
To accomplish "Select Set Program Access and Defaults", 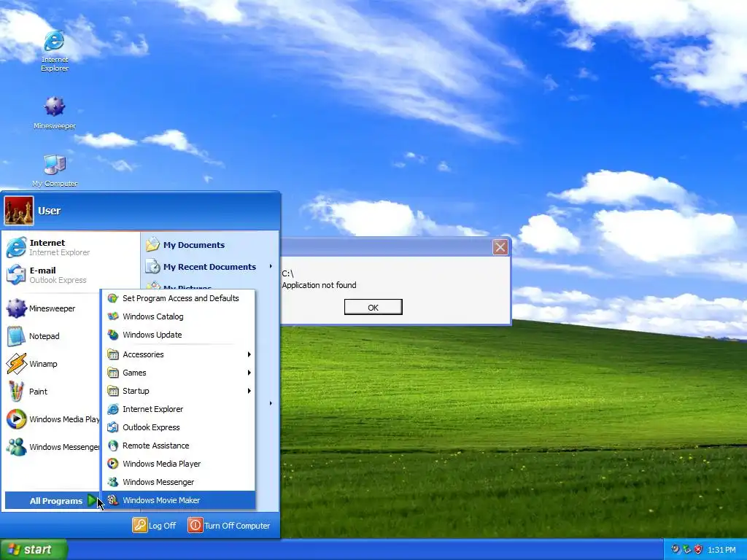I will (179, 298).
